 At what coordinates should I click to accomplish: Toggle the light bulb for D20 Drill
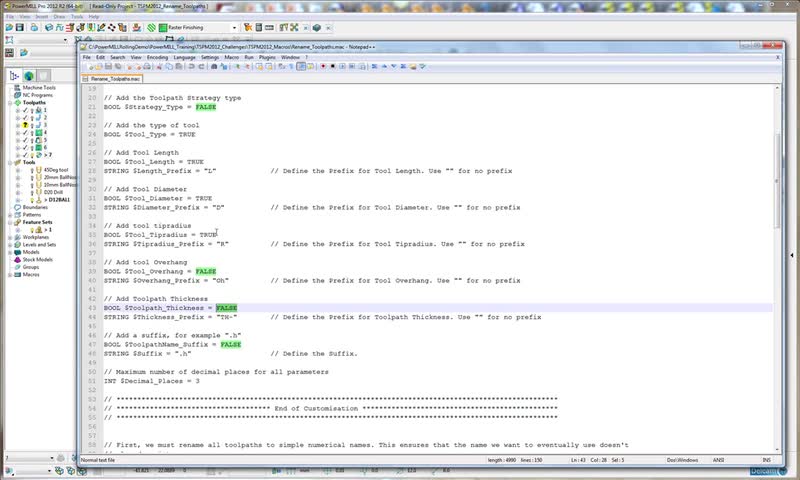coord(32,192)
